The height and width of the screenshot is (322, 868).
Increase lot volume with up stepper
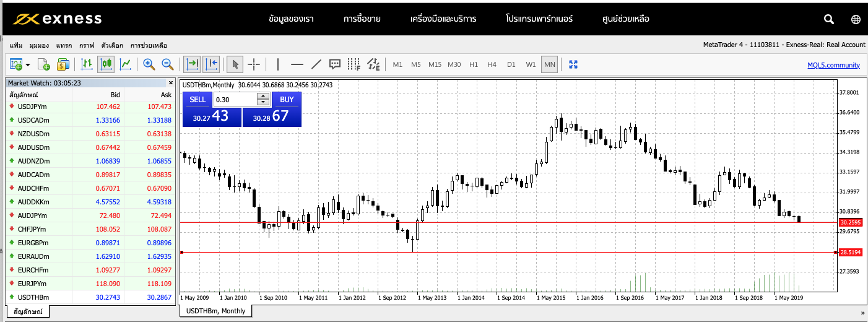[x=263, y=96]
